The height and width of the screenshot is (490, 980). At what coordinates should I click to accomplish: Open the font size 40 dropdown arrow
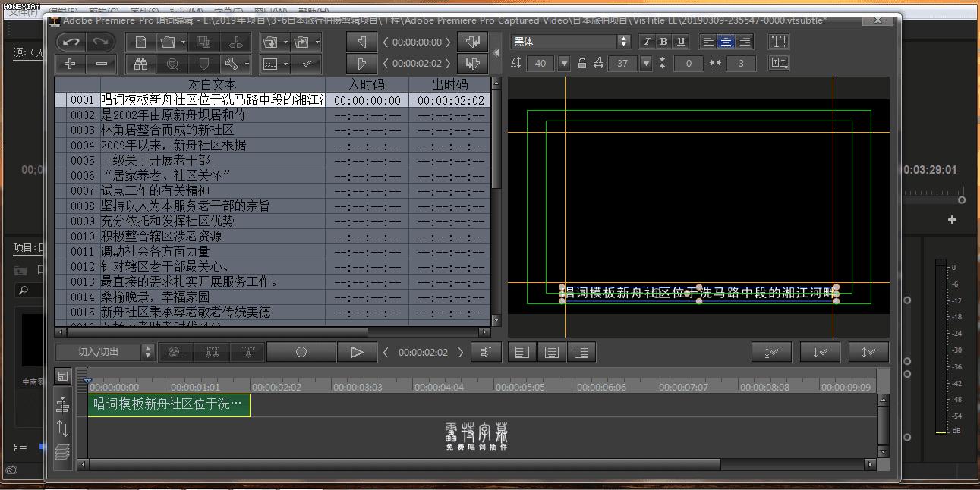click(564, 63)
